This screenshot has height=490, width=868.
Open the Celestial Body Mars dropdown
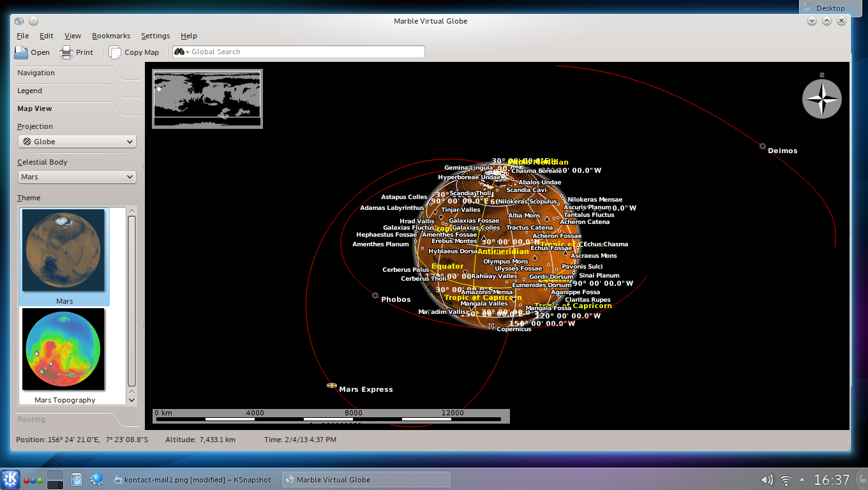click(x=77, y=177)
